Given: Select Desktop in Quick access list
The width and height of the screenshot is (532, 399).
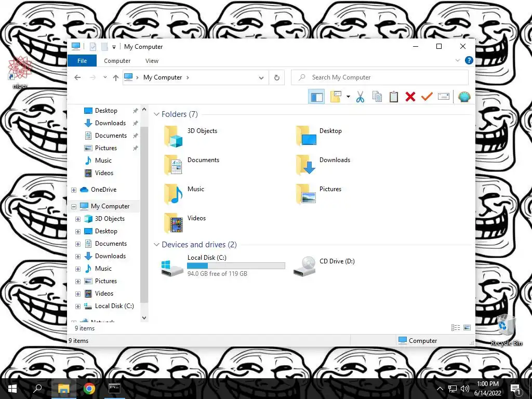Looking at the screenshot, I should (106, 111).
